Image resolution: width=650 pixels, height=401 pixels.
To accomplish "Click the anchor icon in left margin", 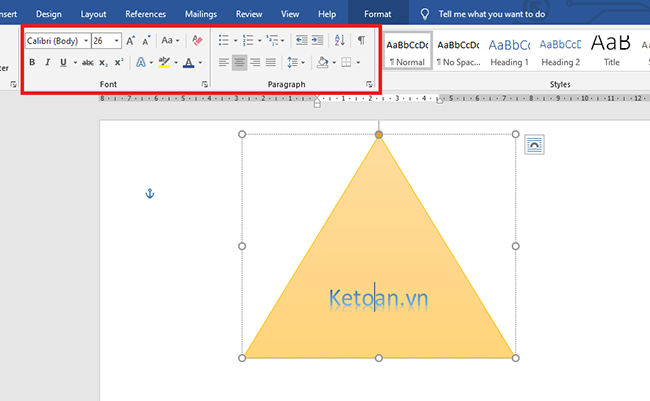I will tap(150, 193).
